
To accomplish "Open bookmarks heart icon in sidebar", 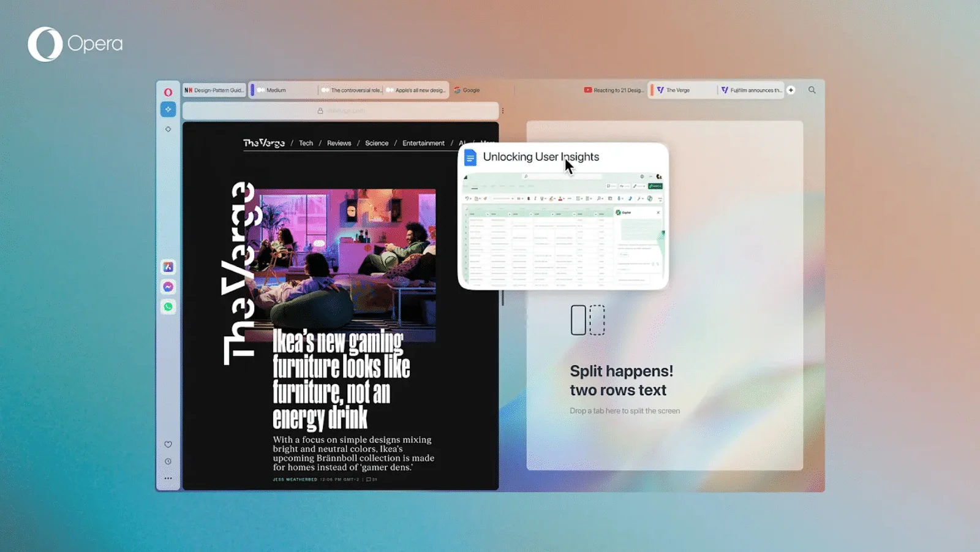I will [168, 444].
